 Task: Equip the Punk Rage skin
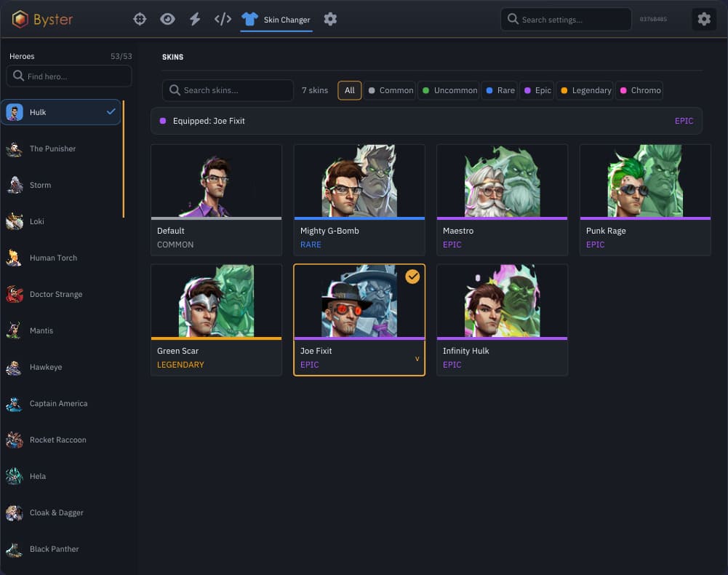[645, 200]
